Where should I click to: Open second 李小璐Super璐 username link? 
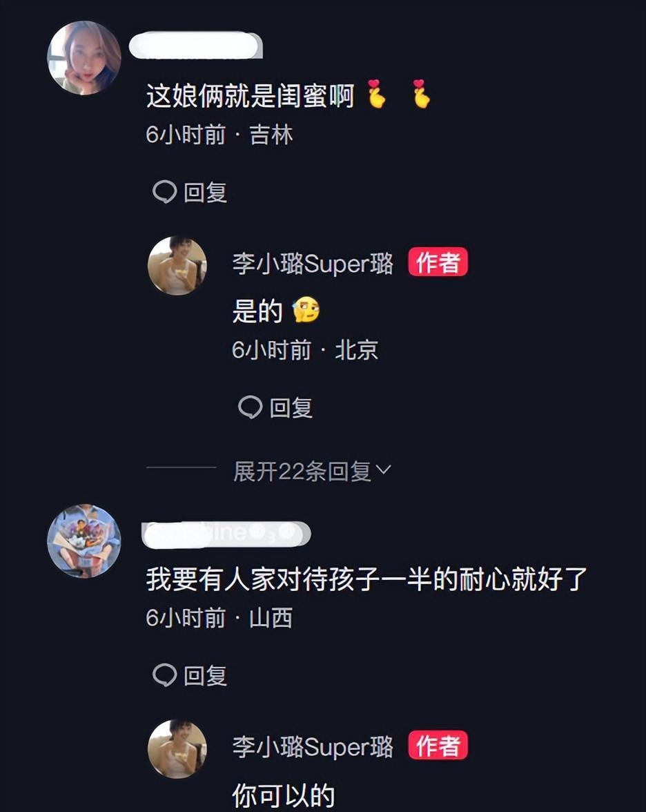(313, 747)
